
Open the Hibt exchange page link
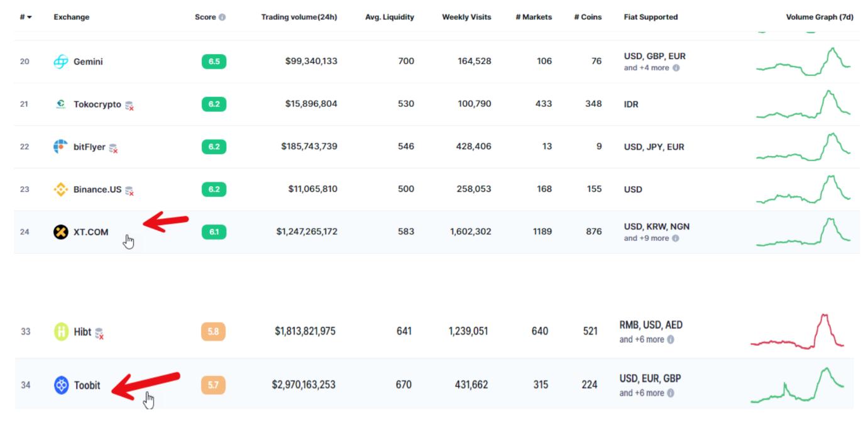click(x=82, y=331)
